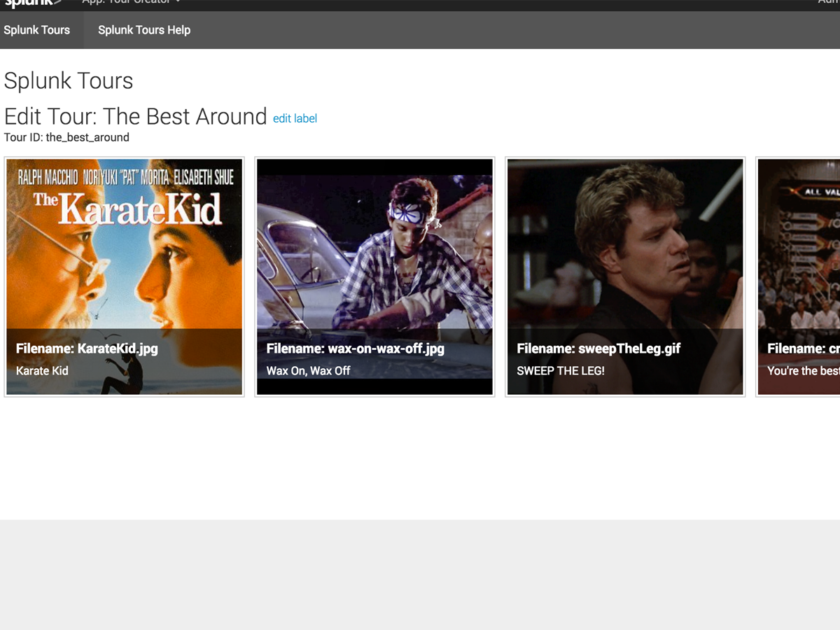
Task: Click the 'Edit Tour: The Best Around' heading
Action: tap(136, 116)
